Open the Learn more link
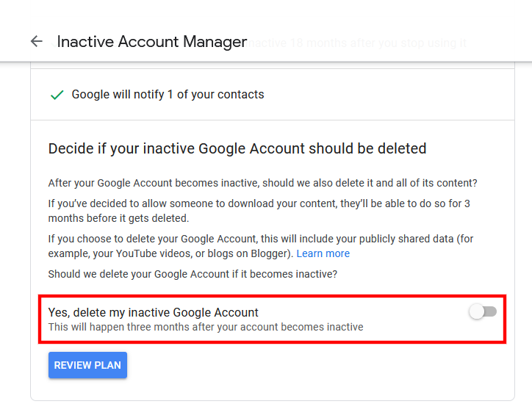The width and height of the screenshot is (532, 404). (x=323, y=253)
